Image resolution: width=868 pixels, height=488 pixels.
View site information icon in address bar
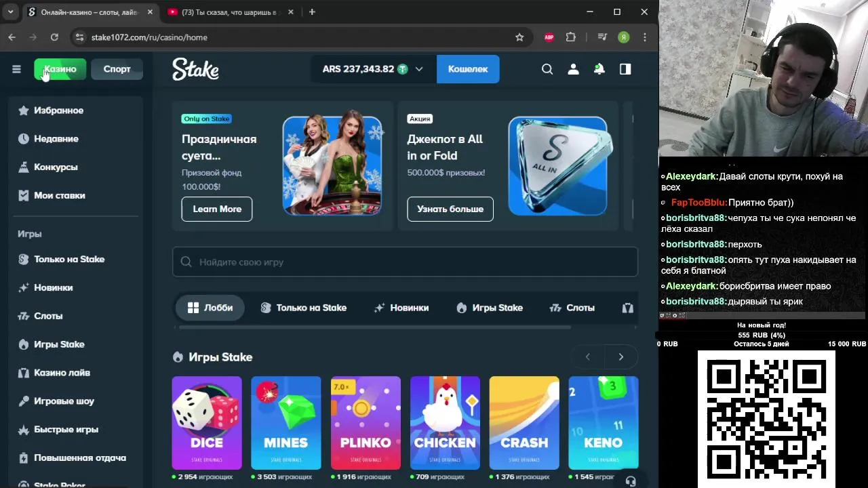coord(79,37)
